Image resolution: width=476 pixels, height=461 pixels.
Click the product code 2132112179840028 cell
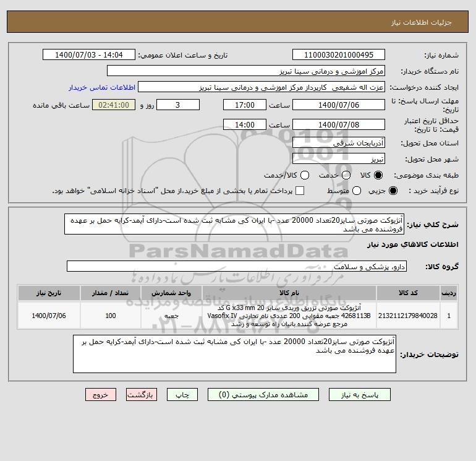(x=408, y=316)
